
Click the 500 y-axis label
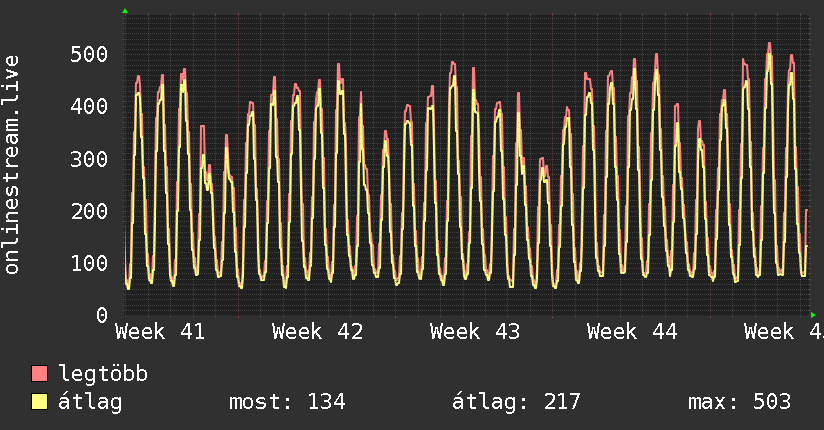(89, 55)
